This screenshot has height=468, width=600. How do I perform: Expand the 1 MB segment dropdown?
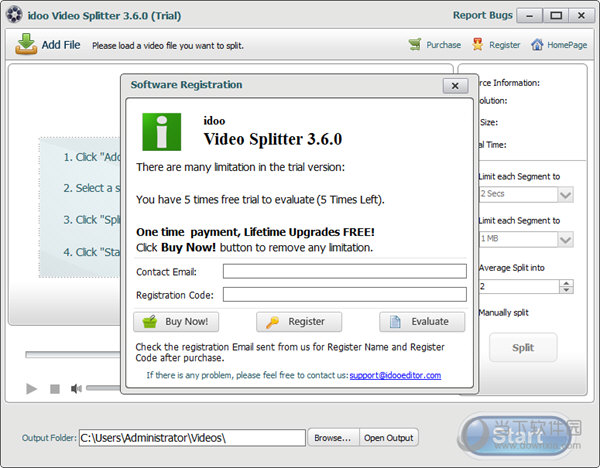(x=565, y=240)
